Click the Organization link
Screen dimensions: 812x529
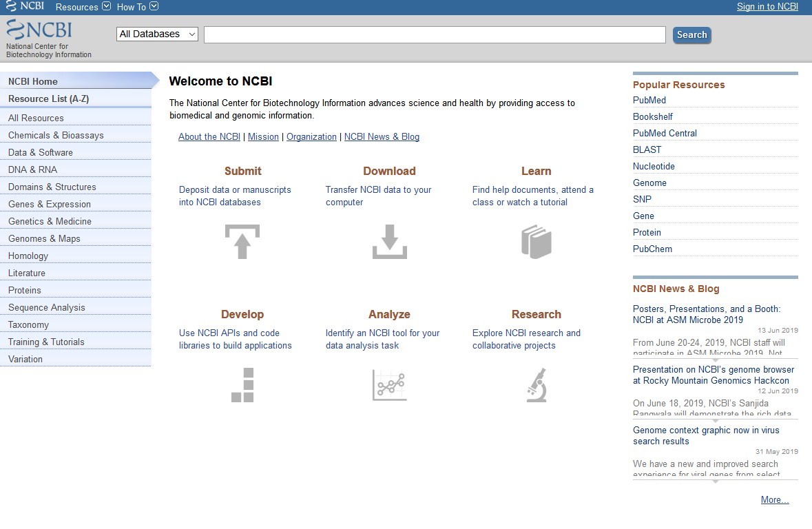point(311,137)
